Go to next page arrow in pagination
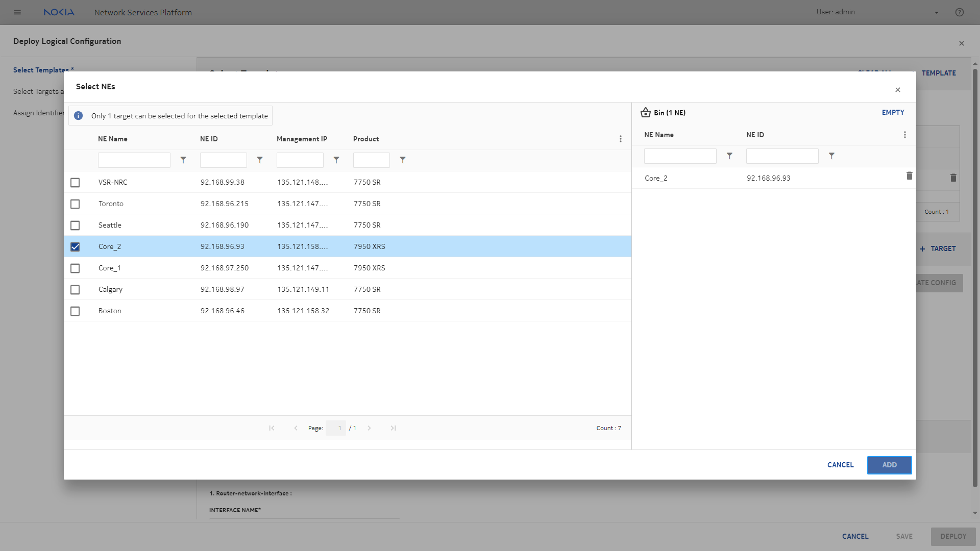Screen dimensions: 980x551 [369, 428]
